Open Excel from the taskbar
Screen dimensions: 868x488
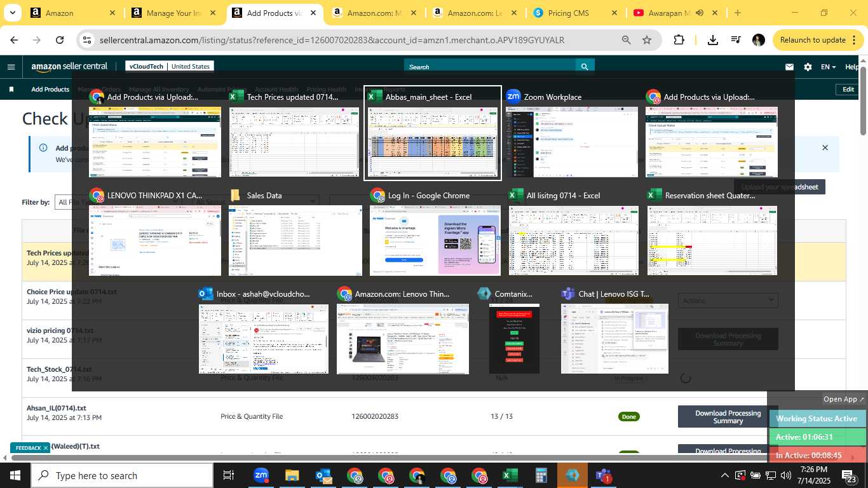[510, 475]
